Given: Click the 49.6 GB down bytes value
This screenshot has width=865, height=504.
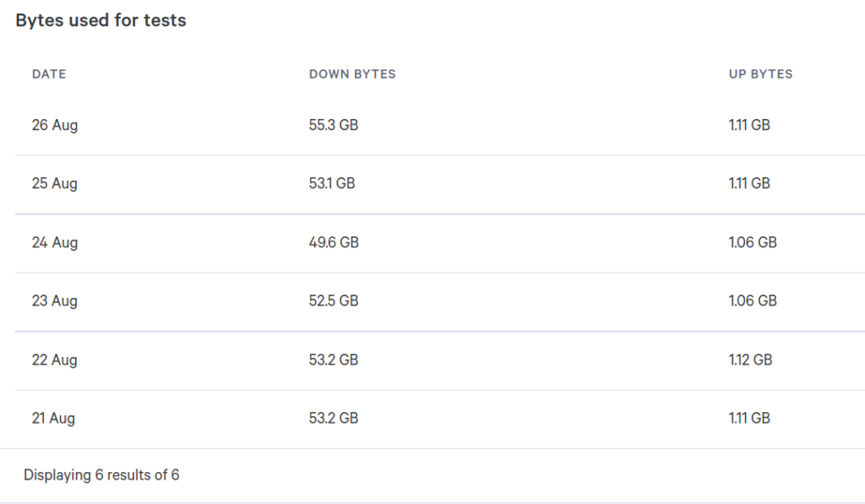Looking at the screenshot, I should click(334, 242).
